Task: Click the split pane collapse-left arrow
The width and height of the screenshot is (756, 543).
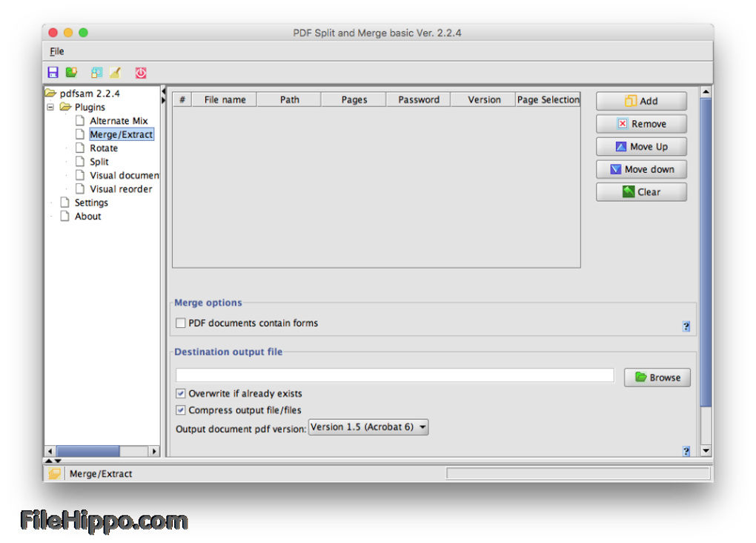Action: pos(164,90)
